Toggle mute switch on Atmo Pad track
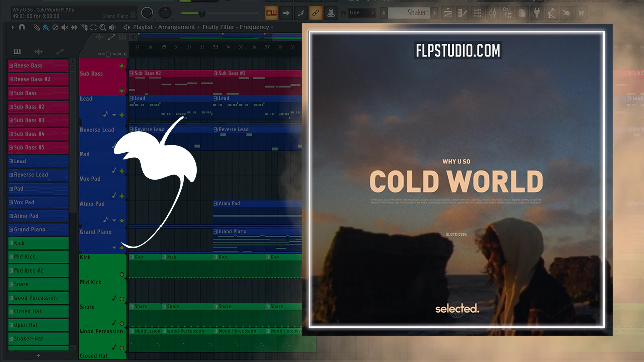This screenshot has height=362, width=644. point(122,220)
